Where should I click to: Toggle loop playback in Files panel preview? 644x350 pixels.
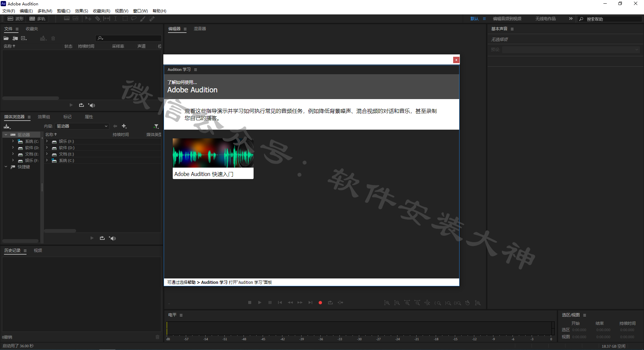81,105
